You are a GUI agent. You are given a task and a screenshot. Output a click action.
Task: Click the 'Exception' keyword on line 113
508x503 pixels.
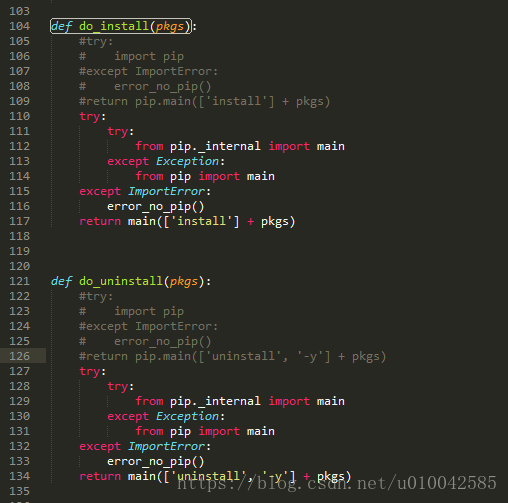(x=187, y=161)
